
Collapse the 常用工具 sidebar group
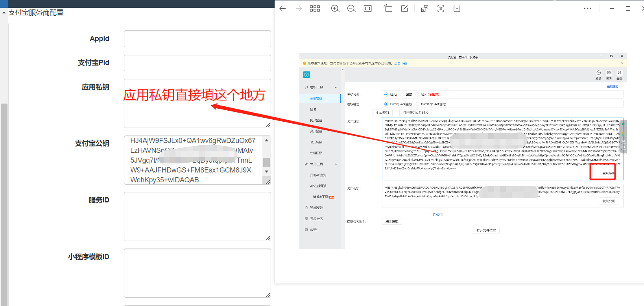tap(336, 164)
